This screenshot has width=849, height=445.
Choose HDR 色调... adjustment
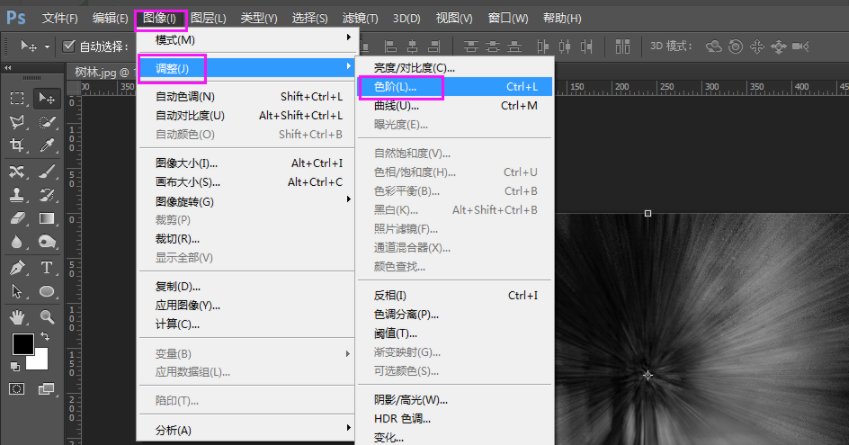tap(455, 419)
